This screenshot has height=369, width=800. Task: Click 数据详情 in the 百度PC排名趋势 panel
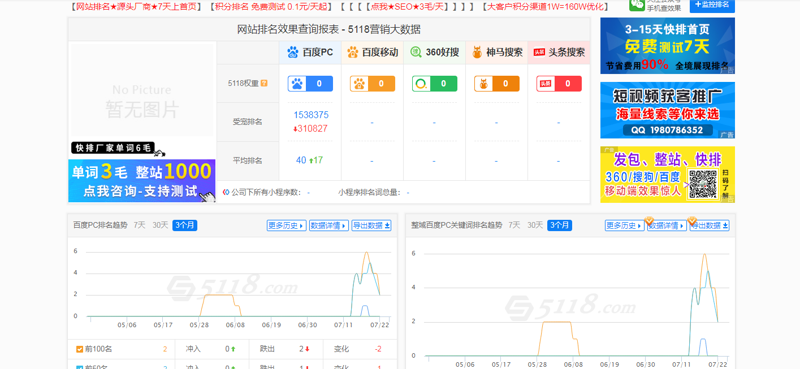(329, 226)
